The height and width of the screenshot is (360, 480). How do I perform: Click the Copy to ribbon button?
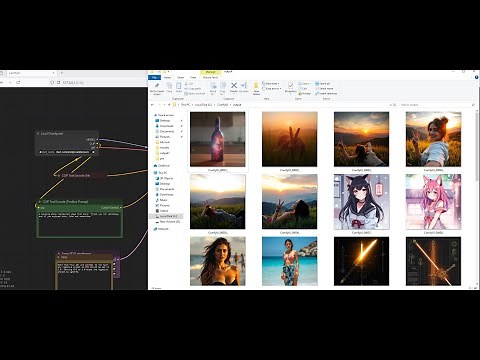click(x=223, y=88)
